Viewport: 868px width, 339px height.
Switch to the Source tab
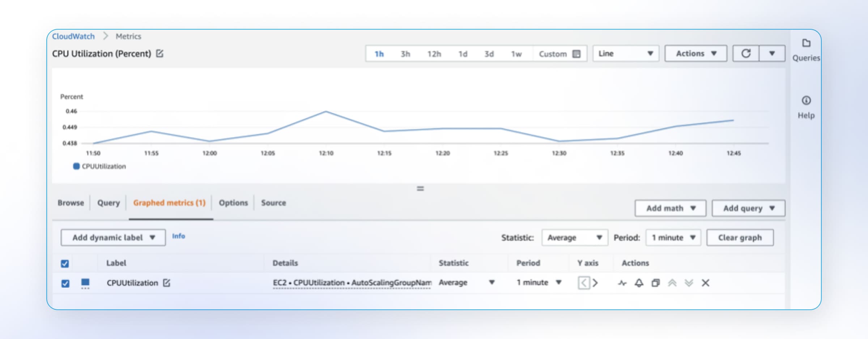273,203
